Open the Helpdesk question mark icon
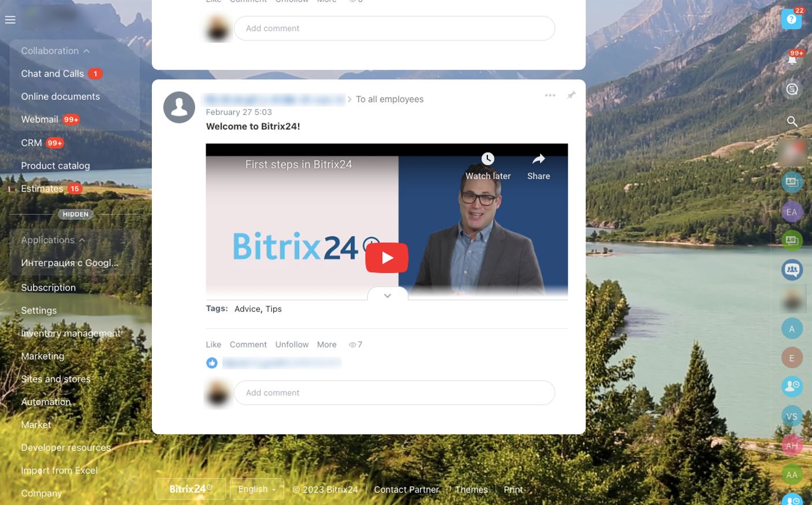Image resolution: width=812 pixels, height=505 pixels. coord(791,19)
